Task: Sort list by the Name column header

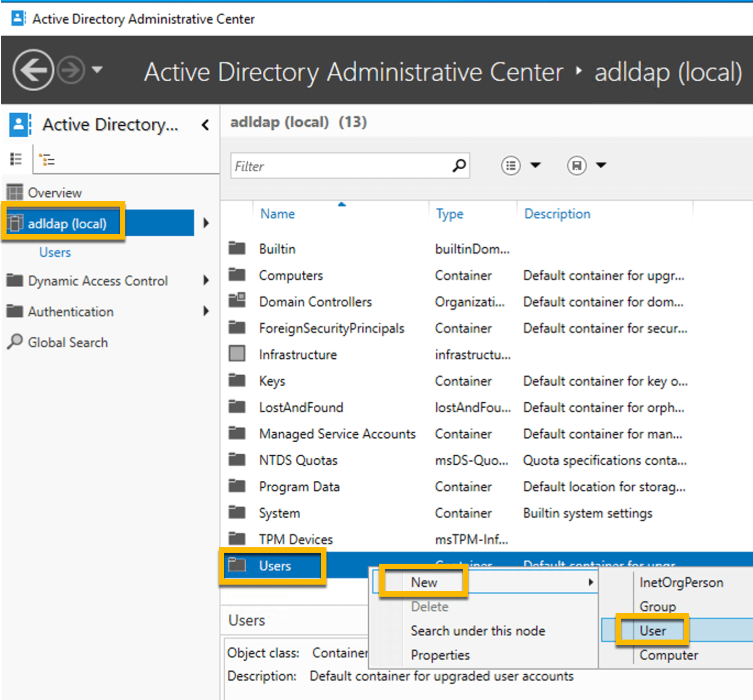Action: [x=278, y=214]
